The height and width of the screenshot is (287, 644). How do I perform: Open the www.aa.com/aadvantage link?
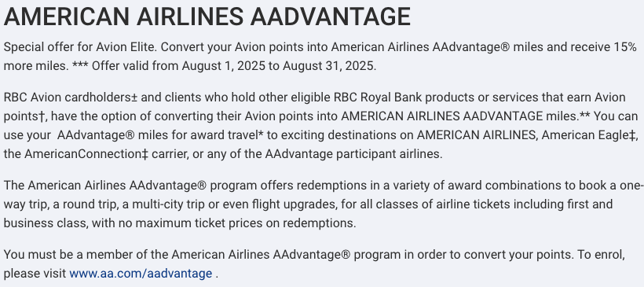tap(141, 274)
